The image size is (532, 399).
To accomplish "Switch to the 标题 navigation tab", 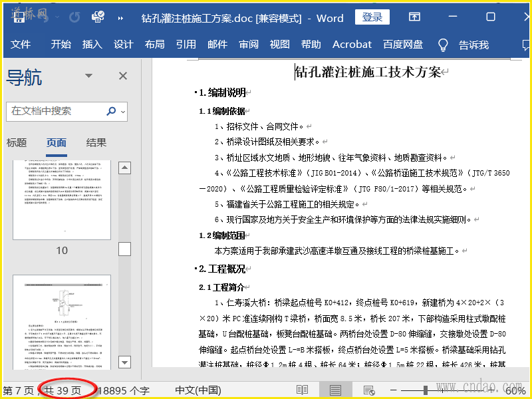I will pyautogui.click(x=17, y=142).
